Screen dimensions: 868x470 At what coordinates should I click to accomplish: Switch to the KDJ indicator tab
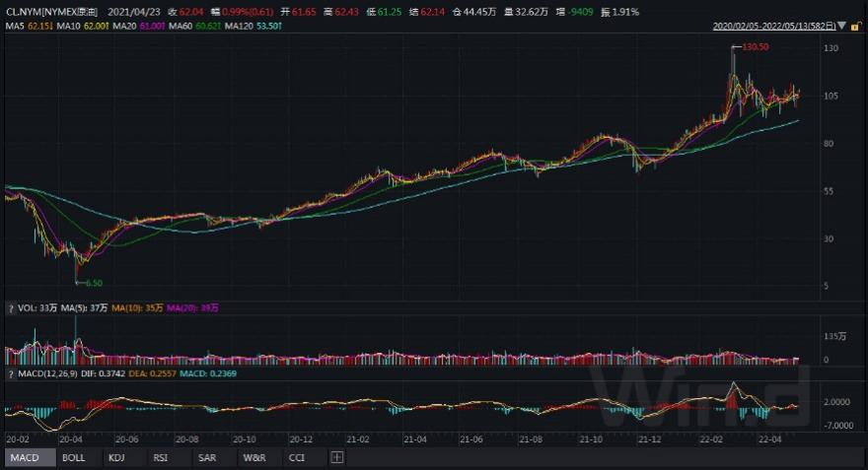click(x=116, y=458)
